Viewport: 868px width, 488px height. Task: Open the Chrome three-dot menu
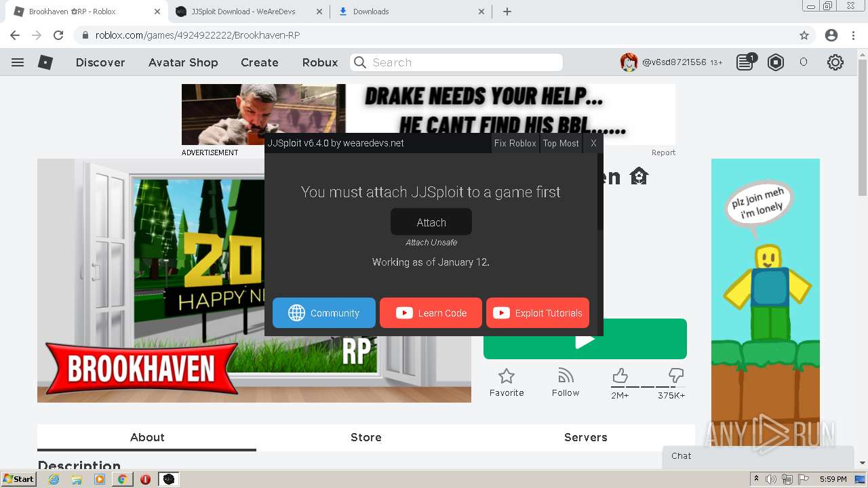pyautogui.click(x=853, y=35)
